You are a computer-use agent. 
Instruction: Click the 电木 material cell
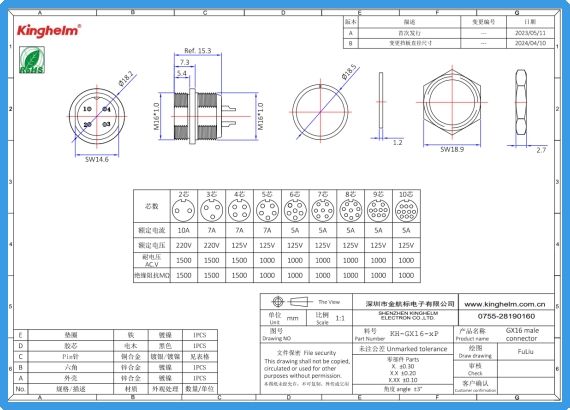coord(131,346)
